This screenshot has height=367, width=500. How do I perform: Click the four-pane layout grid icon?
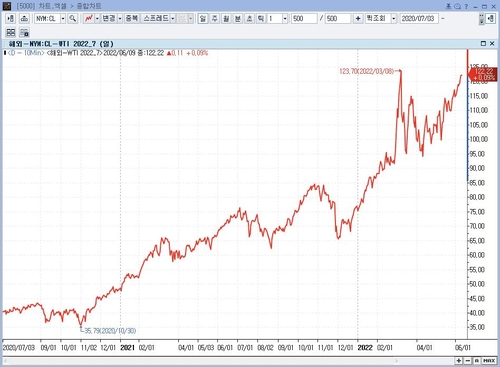coord(11,32)
